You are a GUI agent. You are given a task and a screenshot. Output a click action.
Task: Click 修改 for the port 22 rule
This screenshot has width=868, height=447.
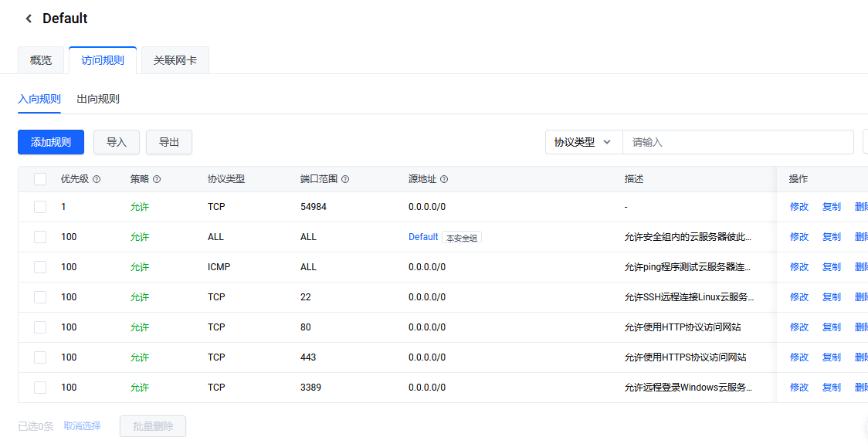(798, 297)
